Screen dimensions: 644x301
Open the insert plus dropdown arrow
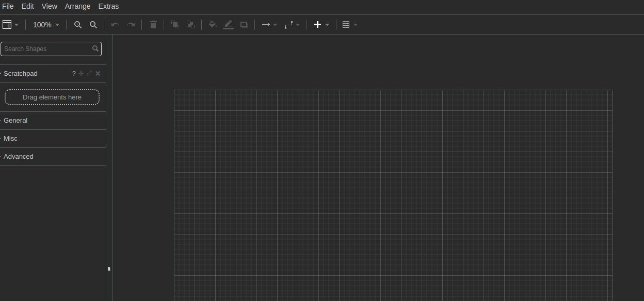tap(328, 24)
